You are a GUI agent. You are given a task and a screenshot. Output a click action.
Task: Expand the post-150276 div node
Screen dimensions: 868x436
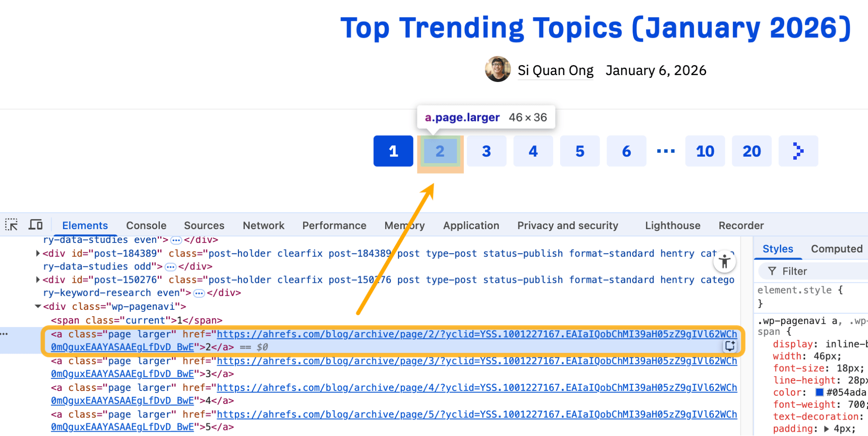(x=38, y=280)
